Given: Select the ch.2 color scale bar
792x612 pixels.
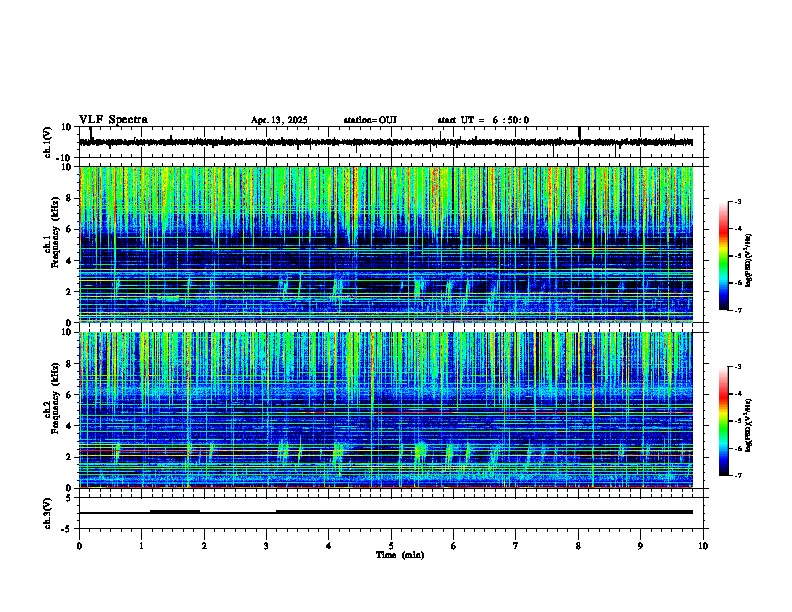Looking at the screenshot, I should pyautogui.click(x=723, y=421).
